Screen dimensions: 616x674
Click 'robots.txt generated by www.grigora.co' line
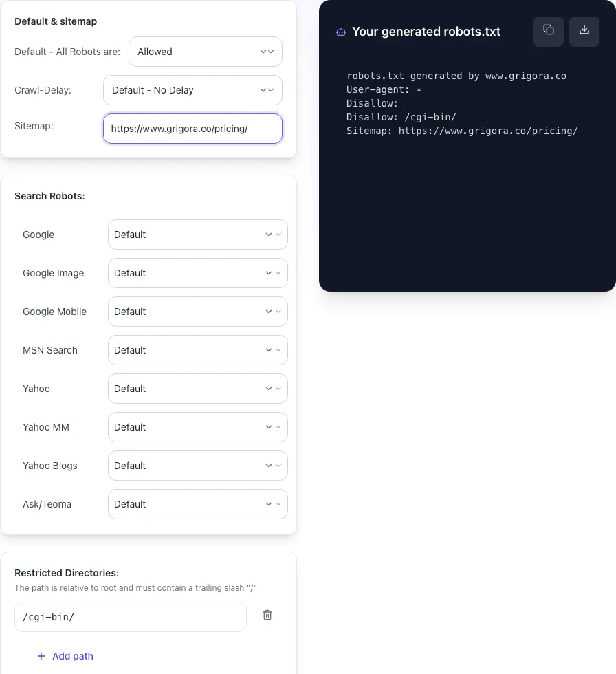pyautogui.click(x=456, y=76)
